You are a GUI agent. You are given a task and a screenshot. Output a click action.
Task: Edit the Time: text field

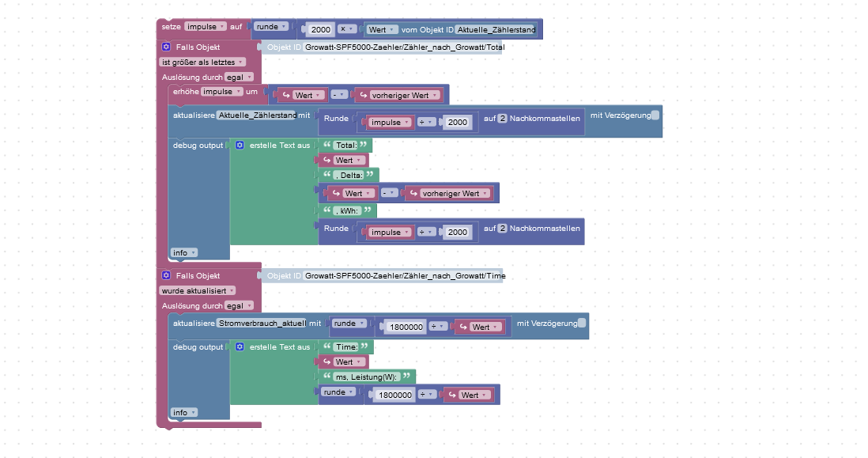346,346
